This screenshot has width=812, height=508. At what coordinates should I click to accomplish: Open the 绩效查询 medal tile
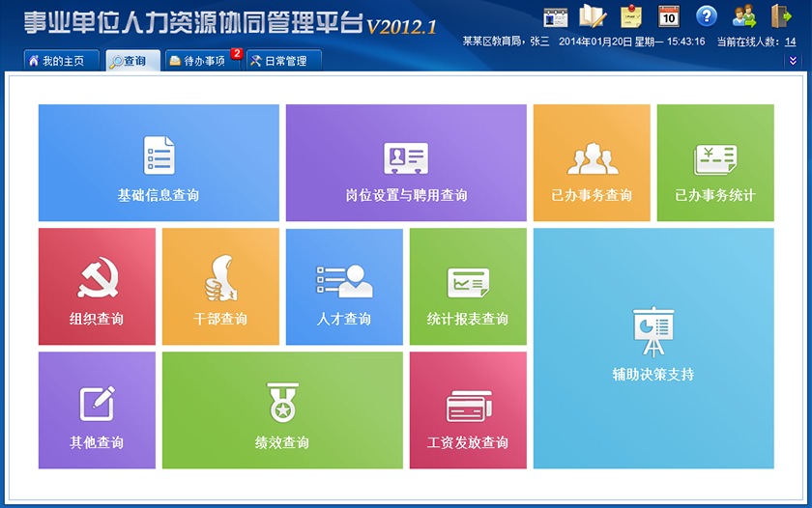[x=282, y=410]
